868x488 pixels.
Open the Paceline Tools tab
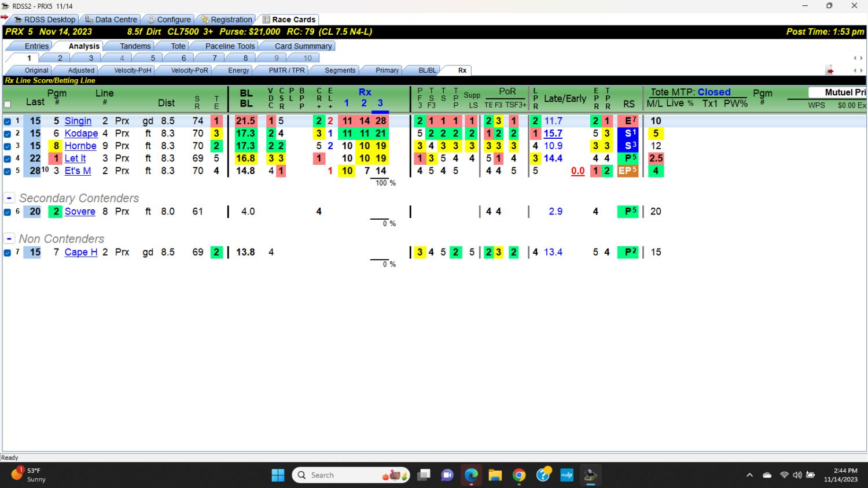point(230,46)
